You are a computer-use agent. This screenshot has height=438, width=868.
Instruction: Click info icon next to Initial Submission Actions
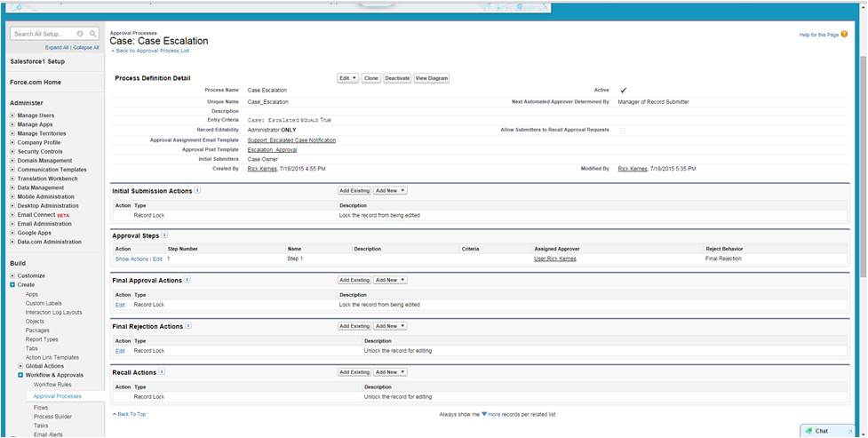197,190
